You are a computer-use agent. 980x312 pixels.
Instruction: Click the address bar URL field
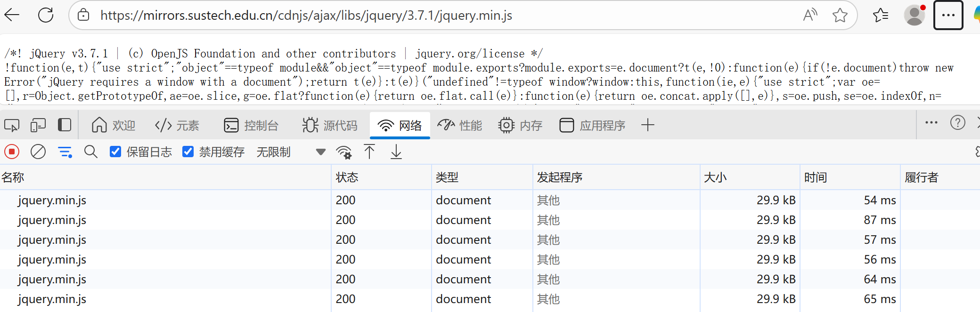pos(306,16)
